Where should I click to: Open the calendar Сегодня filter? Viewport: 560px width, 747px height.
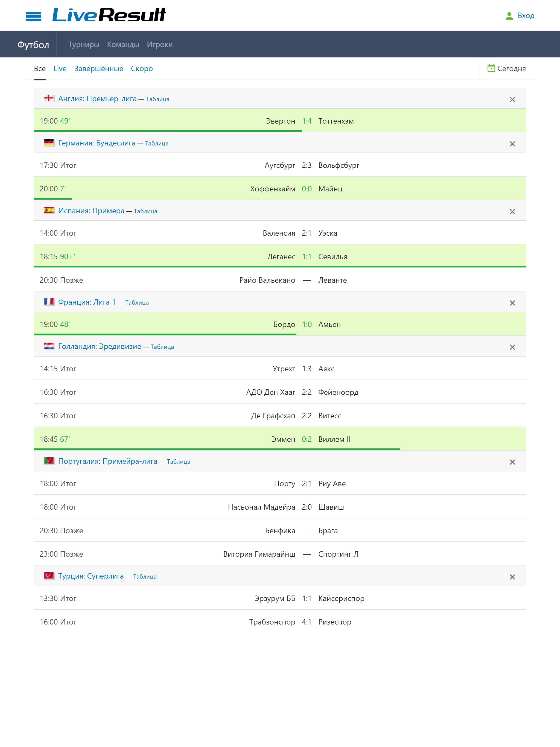[506, 69]
